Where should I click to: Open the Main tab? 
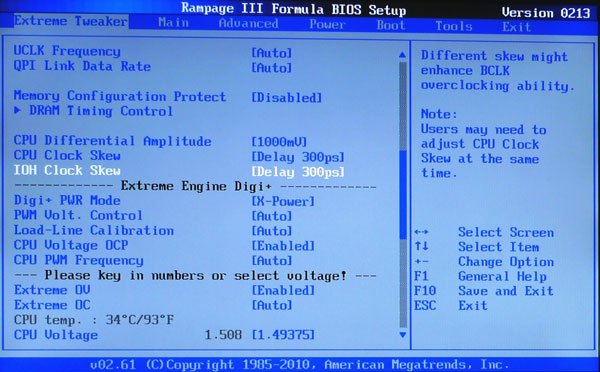(173, 23)
